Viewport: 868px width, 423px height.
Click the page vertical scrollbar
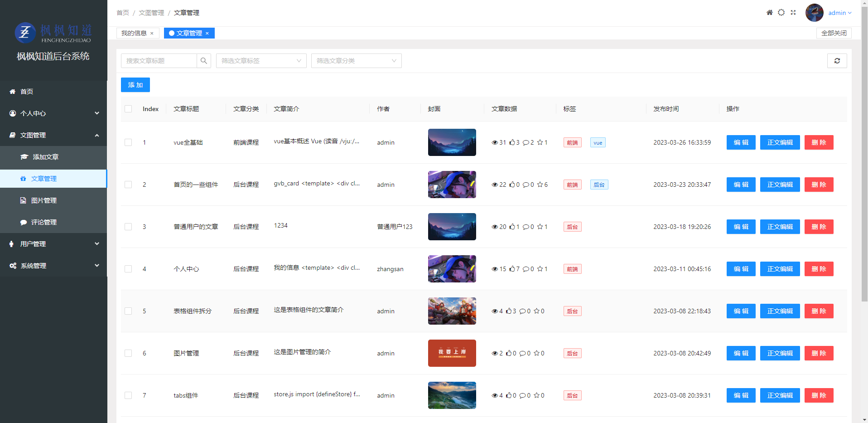pos(864,181)
